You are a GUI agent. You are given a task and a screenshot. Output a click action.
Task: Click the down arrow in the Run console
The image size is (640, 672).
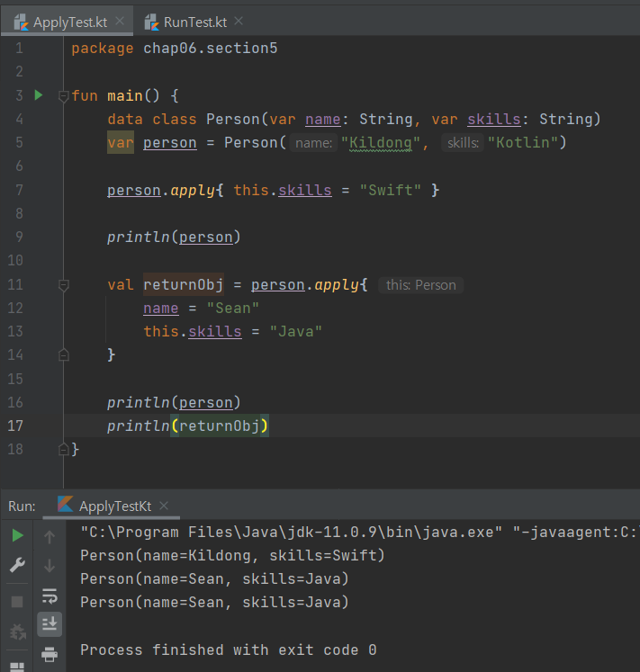(x=50, y=566)
